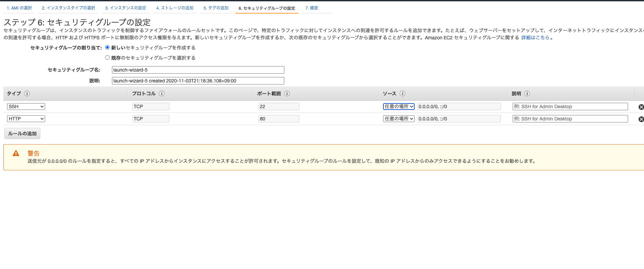This screenshot has height=269, width=644.
Task: Click the port range field showing 22
Action: [x=279, y=107]
